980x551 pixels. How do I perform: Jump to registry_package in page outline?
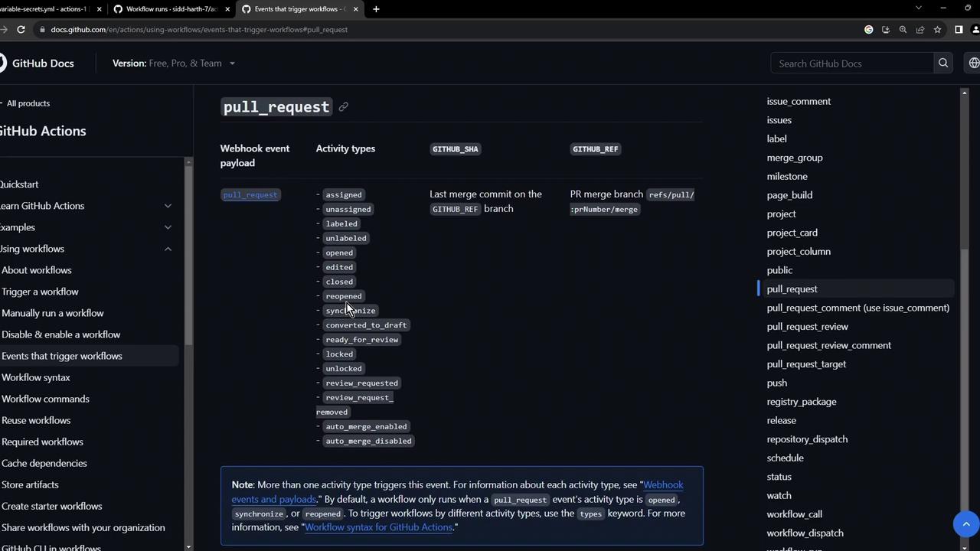pos(802,402)
